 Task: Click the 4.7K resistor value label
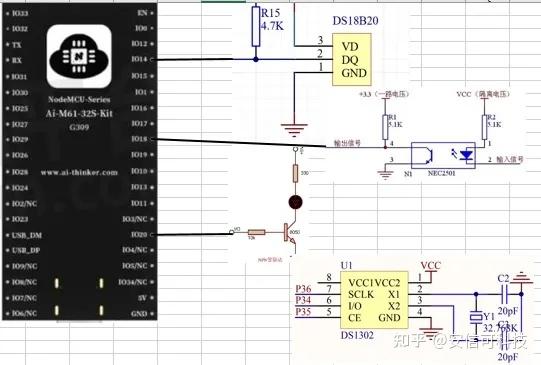[x=272, y=26]
